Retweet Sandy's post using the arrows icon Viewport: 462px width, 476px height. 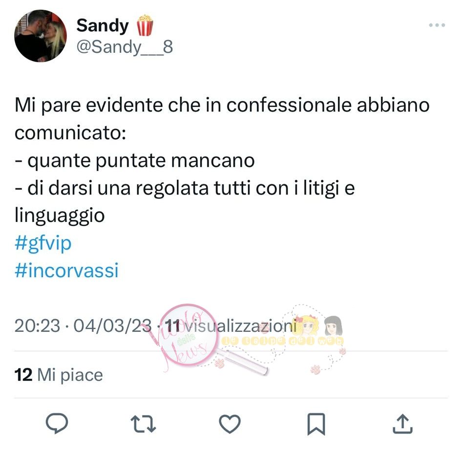(x=143, y=424)
